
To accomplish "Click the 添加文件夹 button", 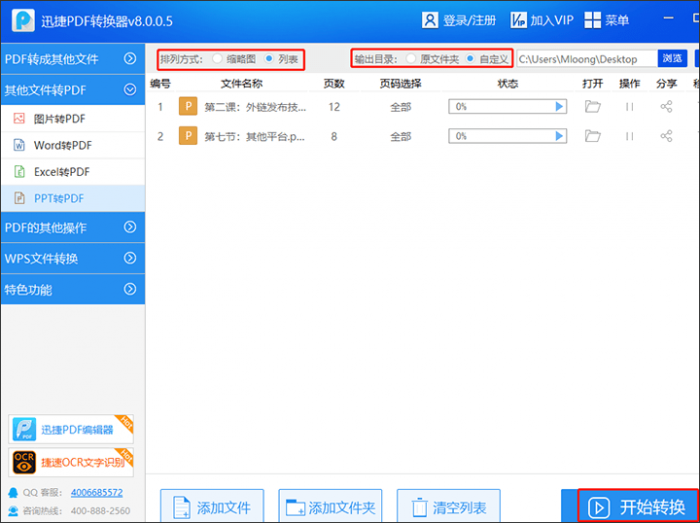I will (x=330, y=506).
